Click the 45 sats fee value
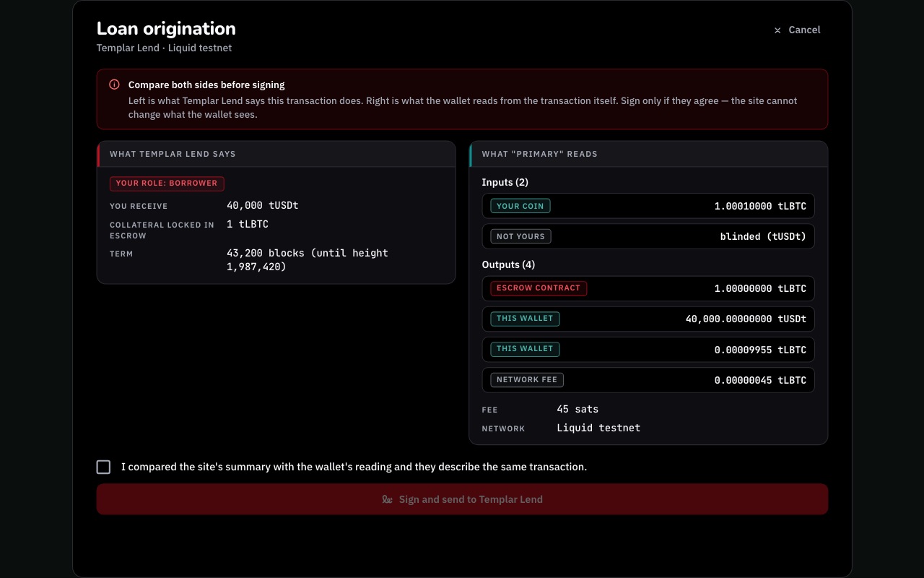Screen dimensions: 924x578 tap(577, 409)
